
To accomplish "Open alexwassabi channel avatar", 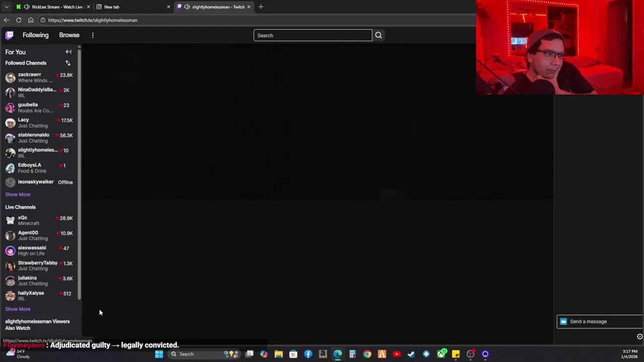I will click(x=10, y=251).
